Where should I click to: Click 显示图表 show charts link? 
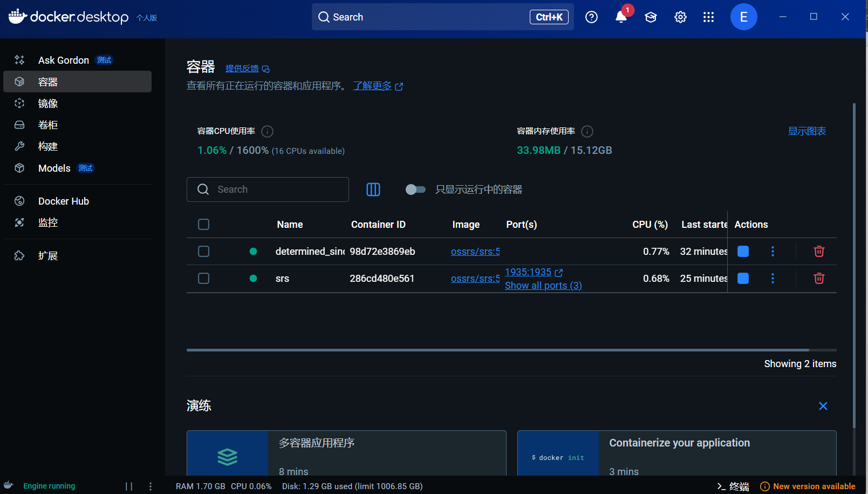807,131
